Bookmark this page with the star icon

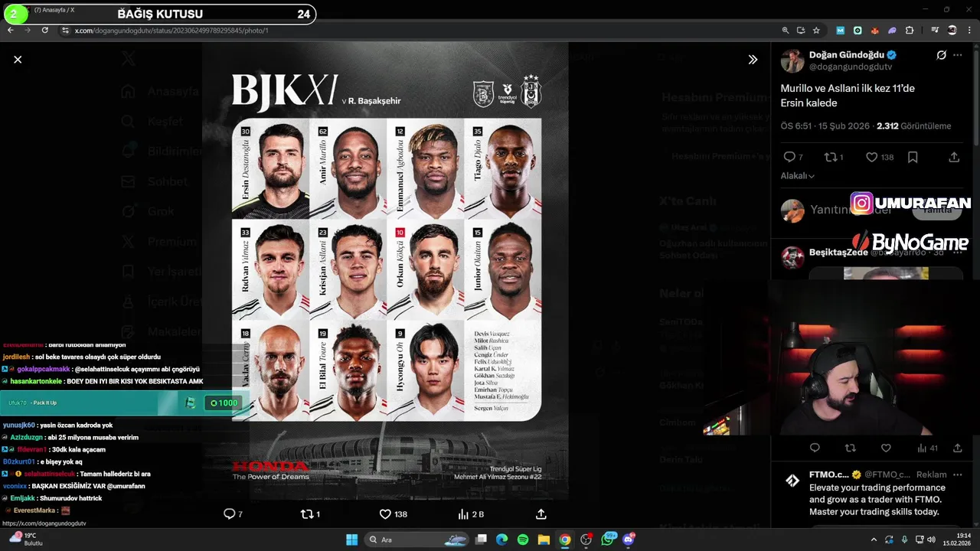tap(816, 31)
